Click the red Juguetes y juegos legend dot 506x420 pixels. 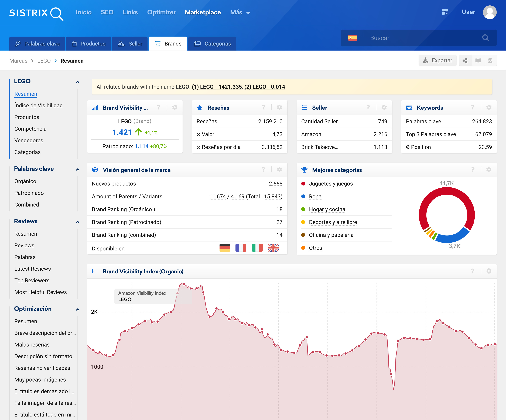click(303, 184)
